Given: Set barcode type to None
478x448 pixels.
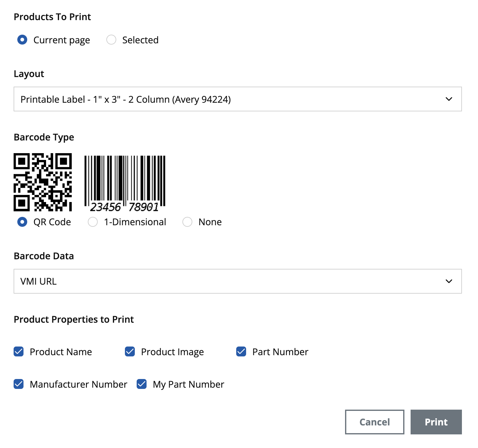Looking at the screenshot, I should (x=187, y=222).
